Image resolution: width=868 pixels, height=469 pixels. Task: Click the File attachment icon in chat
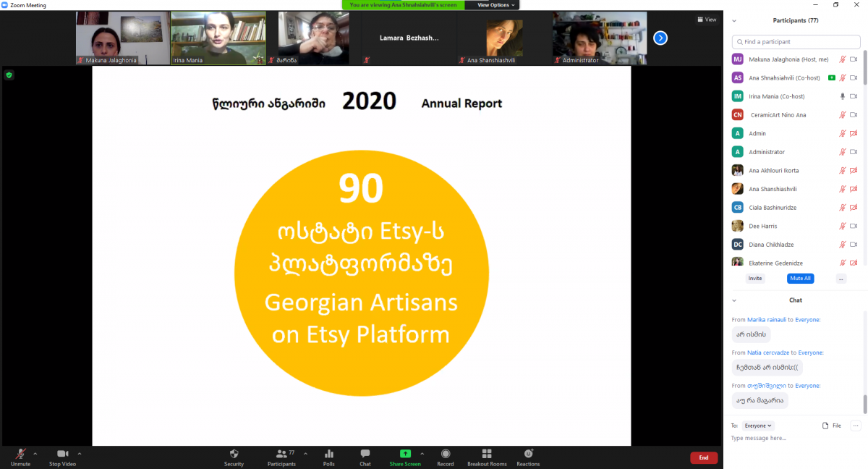pyautogui.click(x=826, y=426)
